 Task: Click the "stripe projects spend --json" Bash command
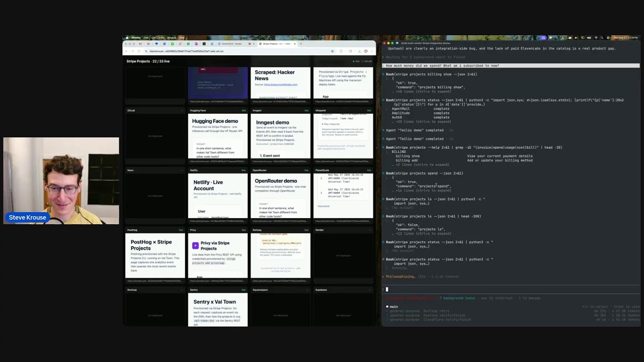(x=424, y=173)
